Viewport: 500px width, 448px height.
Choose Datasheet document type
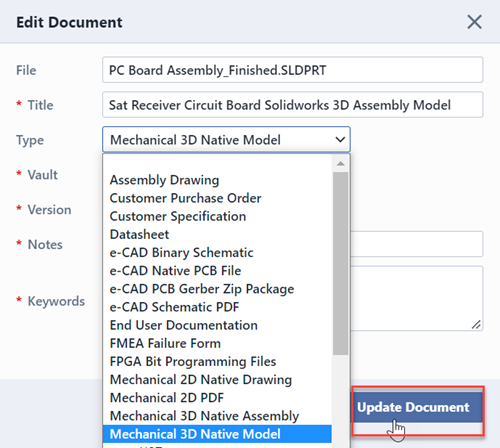(217, 234)
